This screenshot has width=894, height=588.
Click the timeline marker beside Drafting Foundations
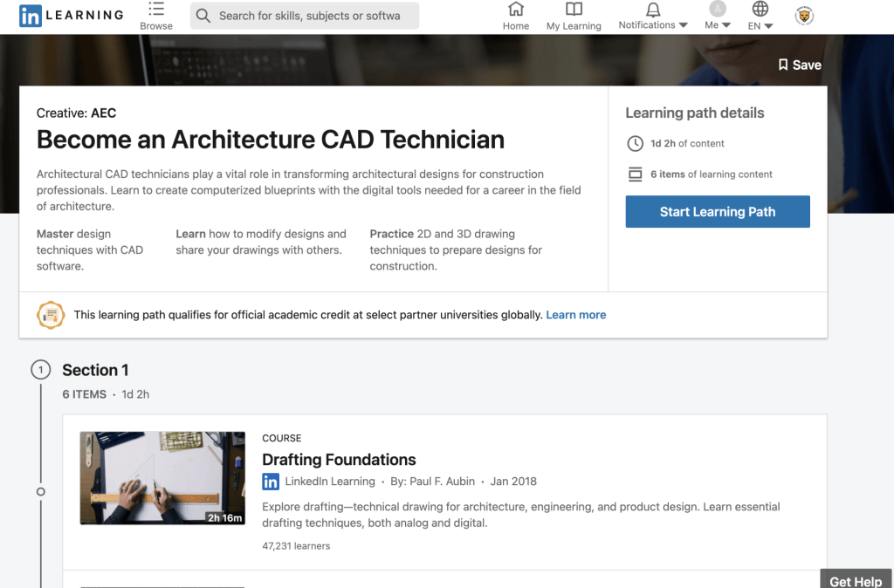click(x=40, y=492)
